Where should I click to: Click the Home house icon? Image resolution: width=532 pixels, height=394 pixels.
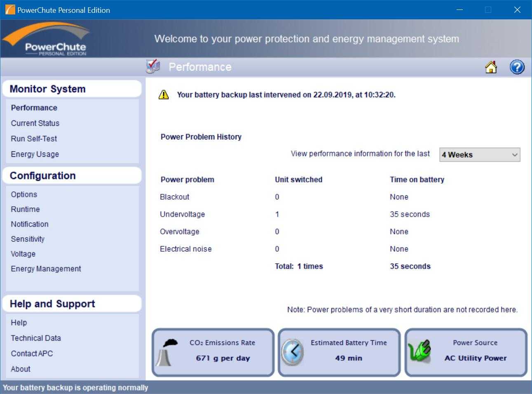[x=491, y=67]
